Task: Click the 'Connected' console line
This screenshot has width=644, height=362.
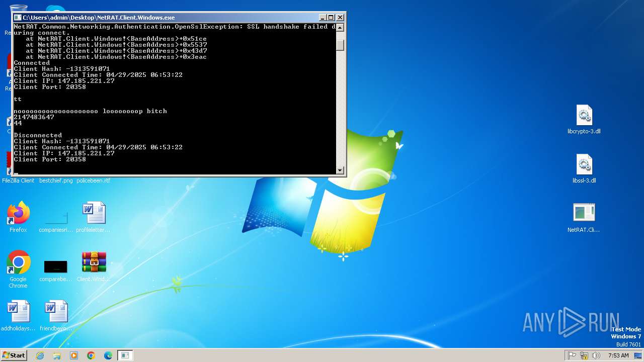Action: click(x=32, y=63)
